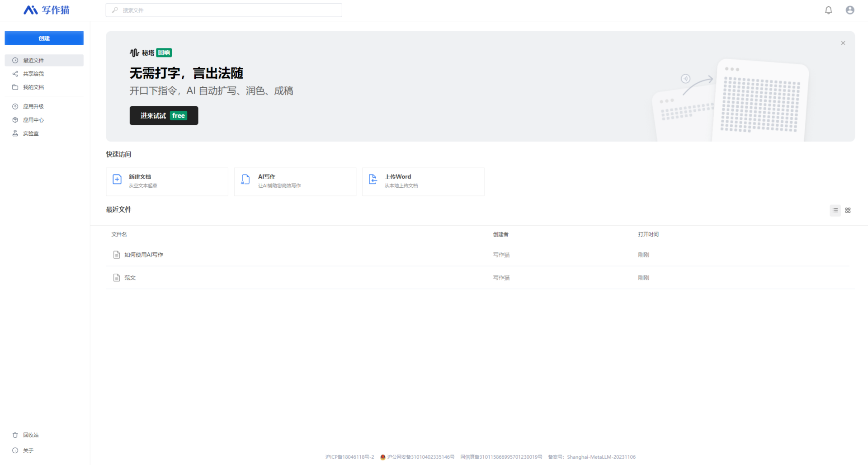Click the AI写作 document icon

[245, 180]
